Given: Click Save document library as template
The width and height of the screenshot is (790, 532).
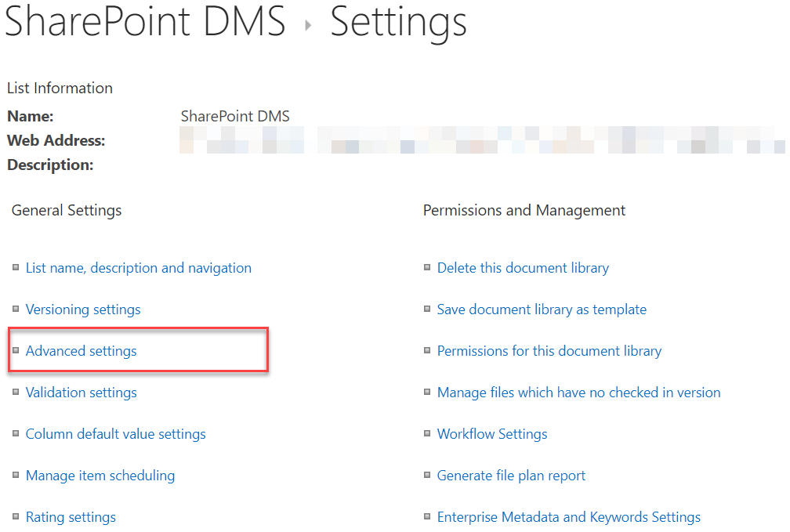Looking at the screenshot, I should pos(542,309).
